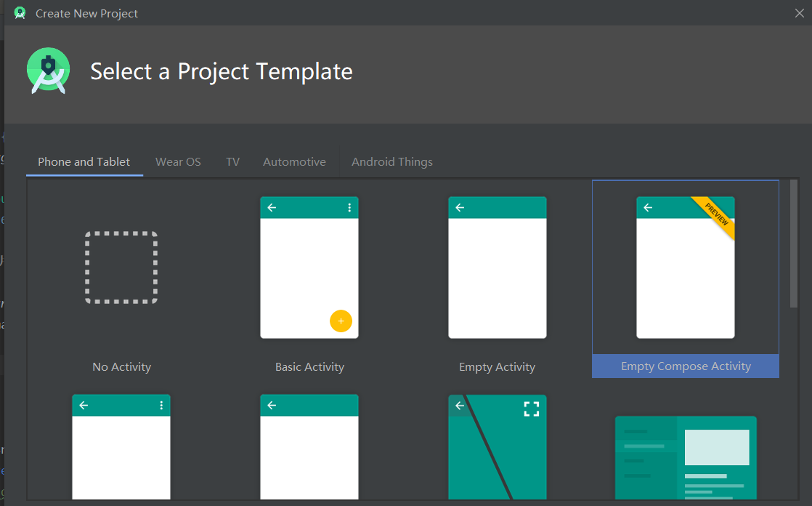Click the Select a Project Template heading

[x=221, y=71]
